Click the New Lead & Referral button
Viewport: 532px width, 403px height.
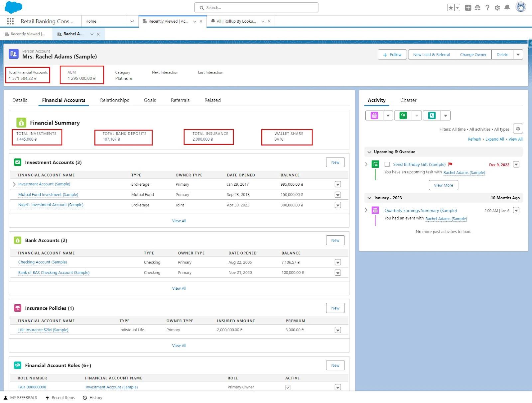pos(431,54)
